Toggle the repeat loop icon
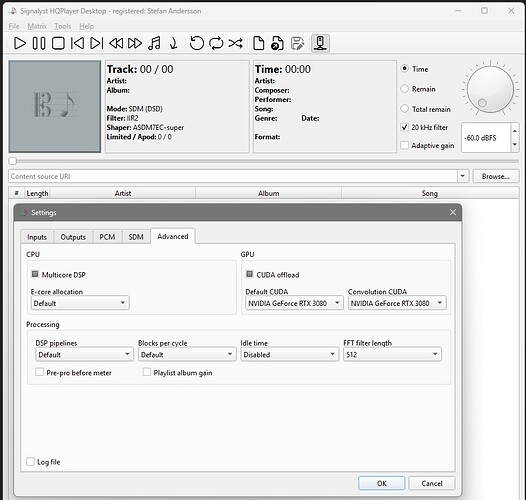Viewport: 526px width, 500px height. click(216, 43)
